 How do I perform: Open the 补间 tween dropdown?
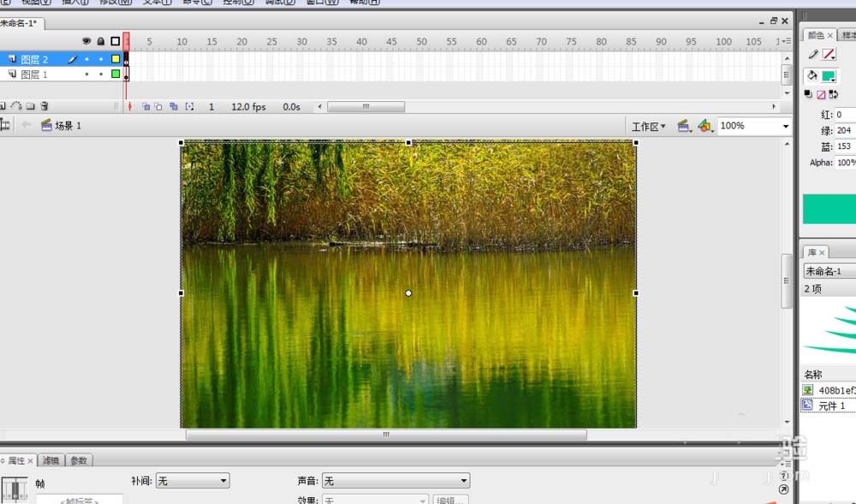(x=193, y=481)
